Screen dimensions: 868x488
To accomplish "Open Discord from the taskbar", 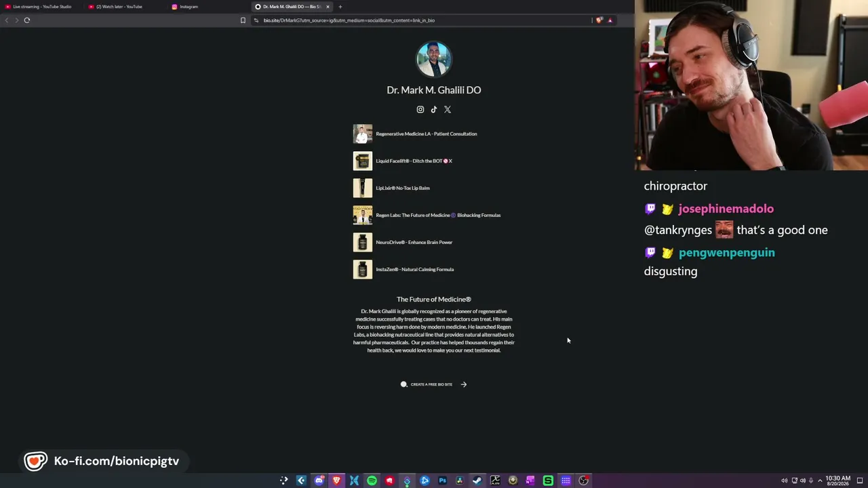I will click(x=319, y=481).
